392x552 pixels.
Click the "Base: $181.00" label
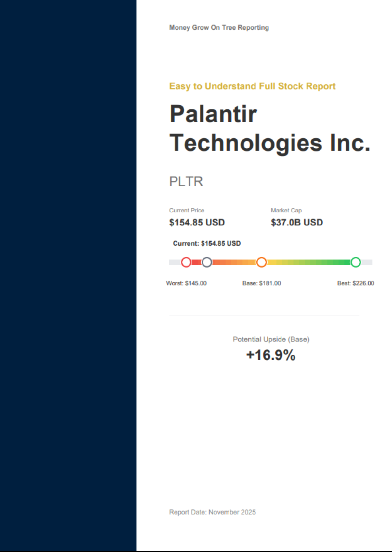tap(262, 283)
